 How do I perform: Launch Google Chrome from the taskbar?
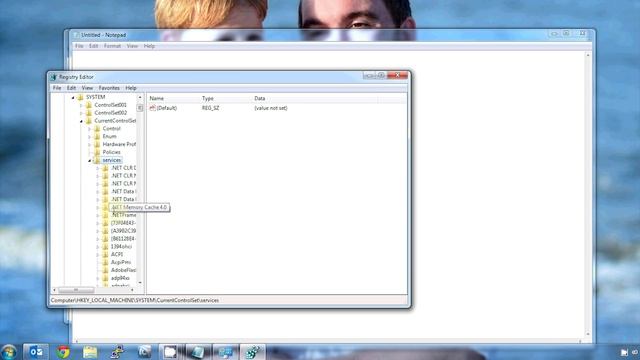[63, 352]
